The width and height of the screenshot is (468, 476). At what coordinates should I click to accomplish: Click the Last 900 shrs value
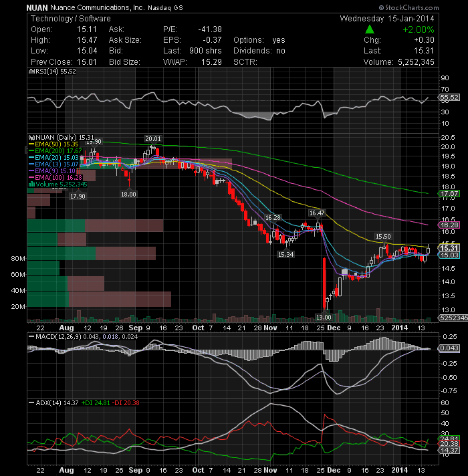(205, 51)
